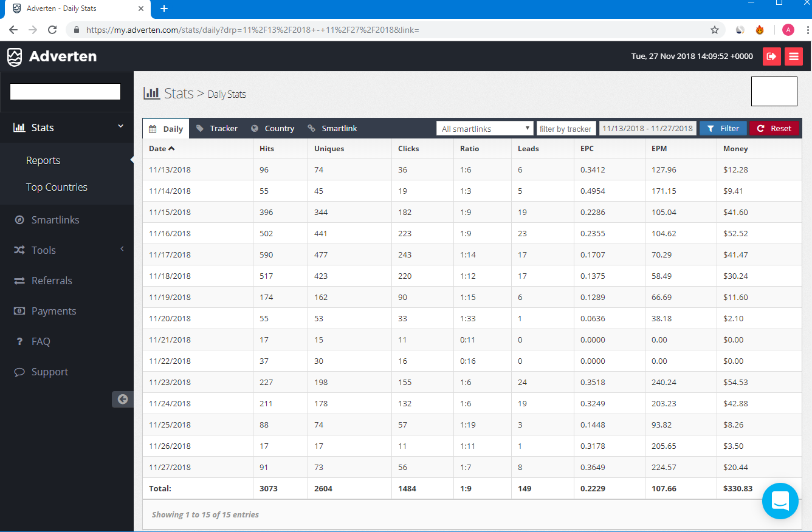This screenshot has width=812, height=532.
Task: Open the All smartlinks dropdown
Action: pos(484,129)
